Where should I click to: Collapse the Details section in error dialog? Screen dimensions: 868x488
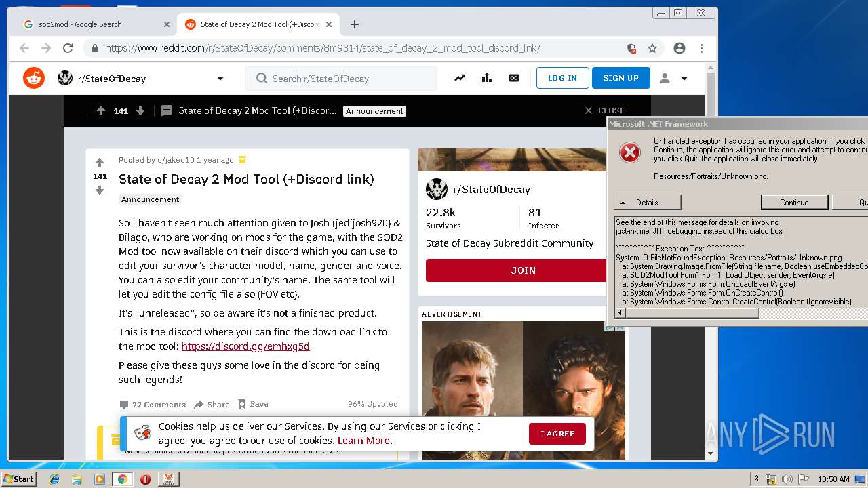pos(647,202)
